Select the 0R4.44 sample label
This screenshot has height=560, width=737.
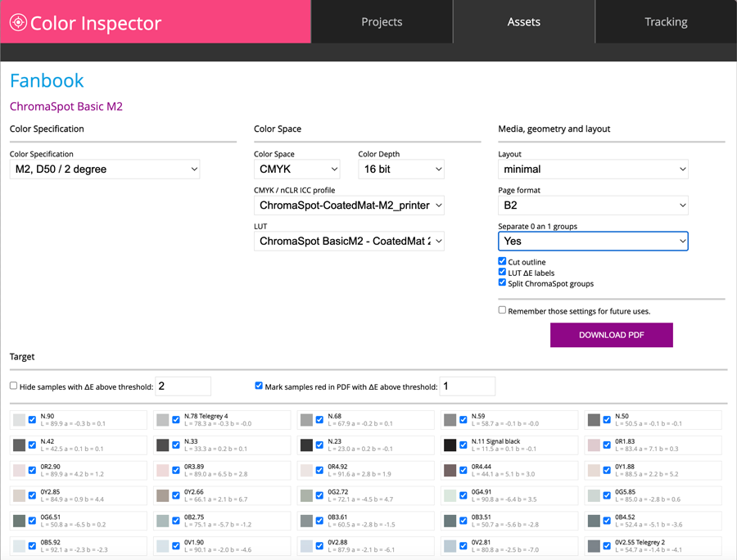tap(482, 467)
